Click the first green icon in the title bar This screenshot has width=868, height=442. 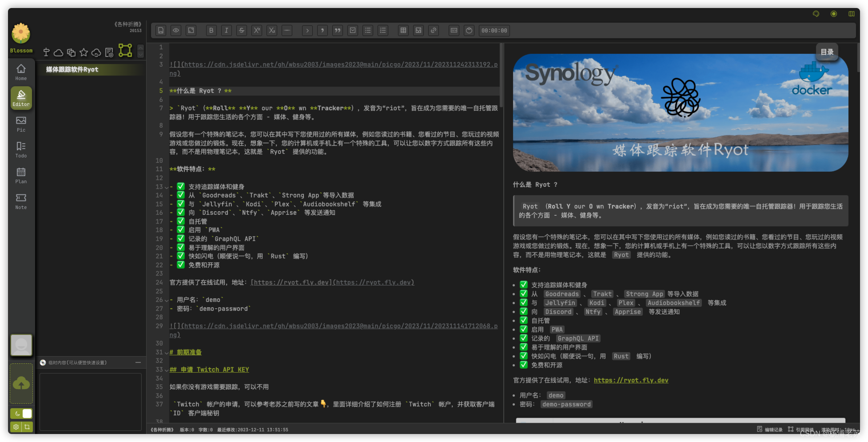click(816, 14)
